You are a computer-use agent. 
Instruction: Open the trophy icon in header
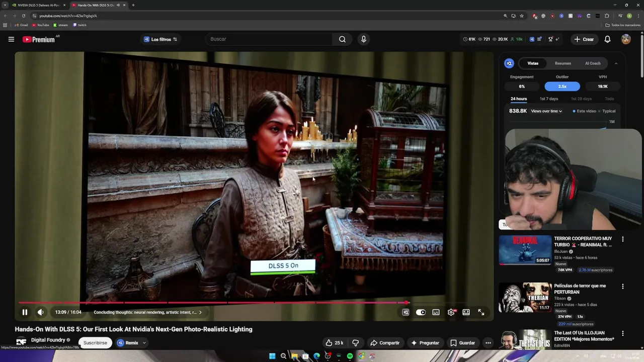(550, 39)
